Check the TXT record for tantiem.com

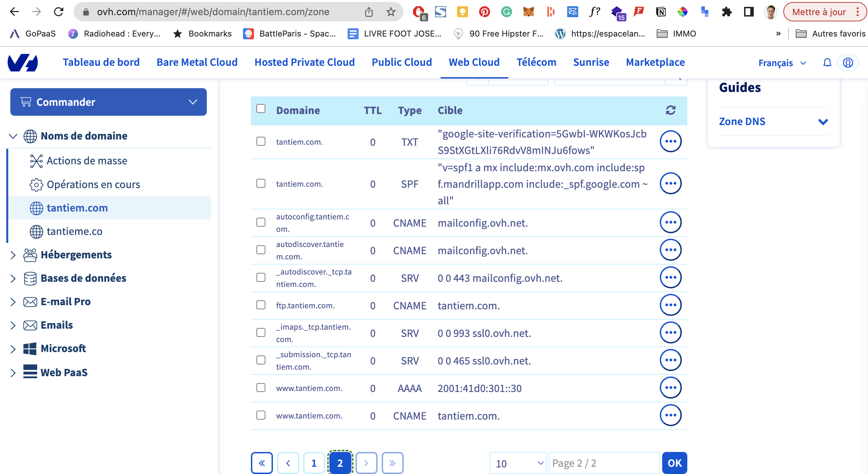261,142
